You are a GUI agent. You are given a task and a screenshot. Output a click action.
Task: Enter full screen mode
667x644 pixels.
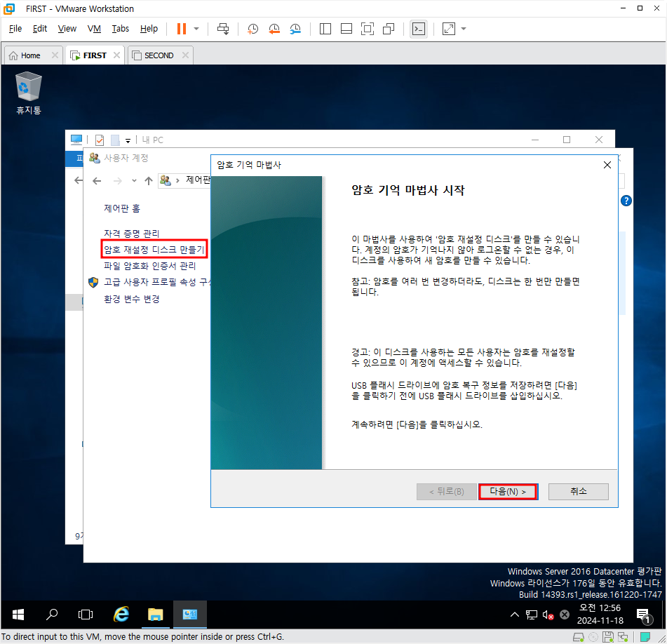(x=368, y=29)
